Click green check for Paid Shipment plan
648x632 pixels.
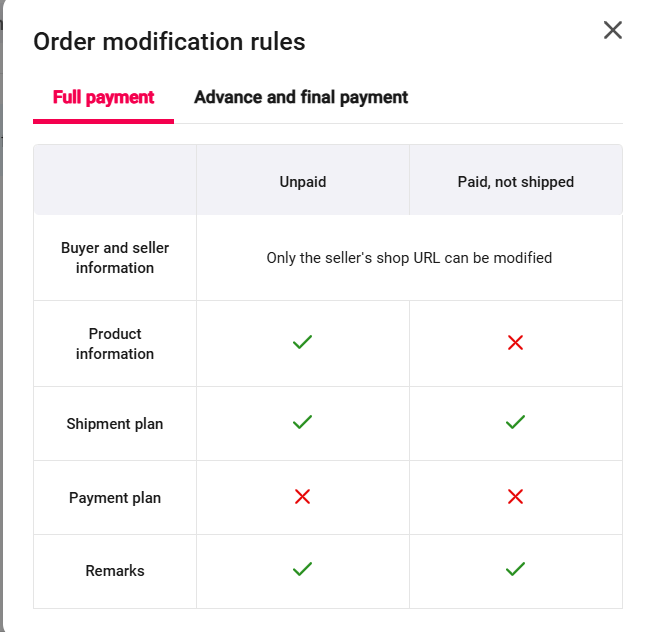pos(516,423)
